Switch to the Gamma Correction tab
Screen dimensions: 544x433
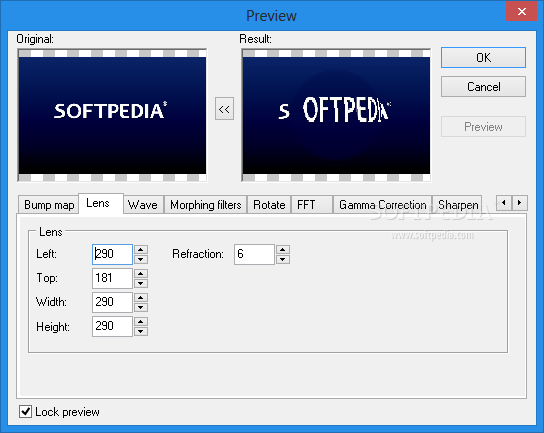(383, 205)
